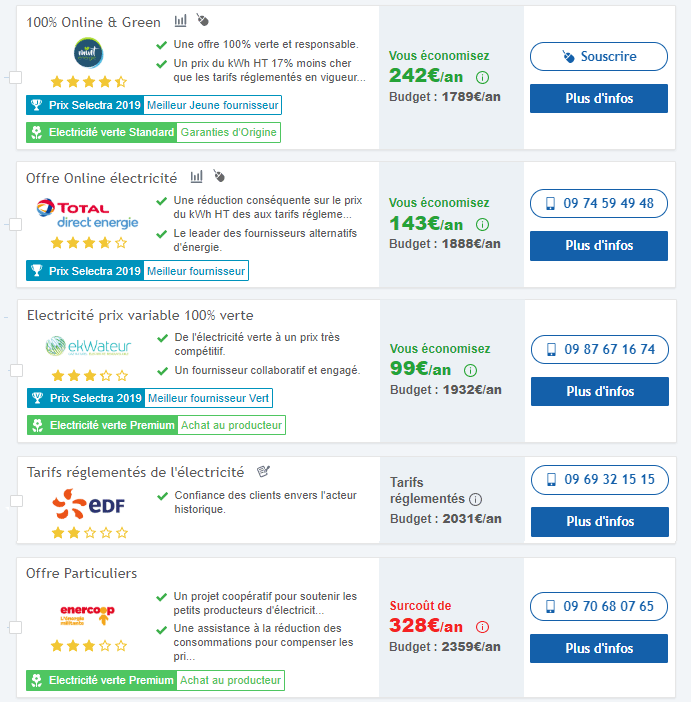
Task: Click info icon next to 242€/an savings
Action: tap(482, 77)
